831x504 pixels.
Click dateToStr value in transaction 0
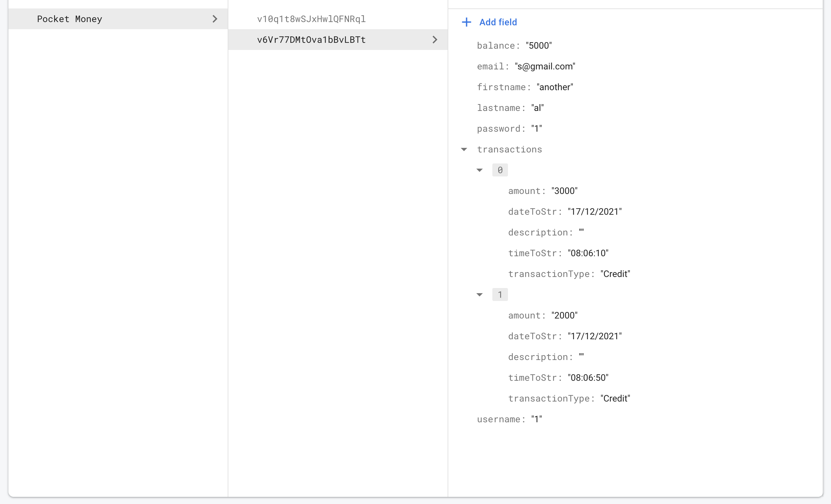595,212
